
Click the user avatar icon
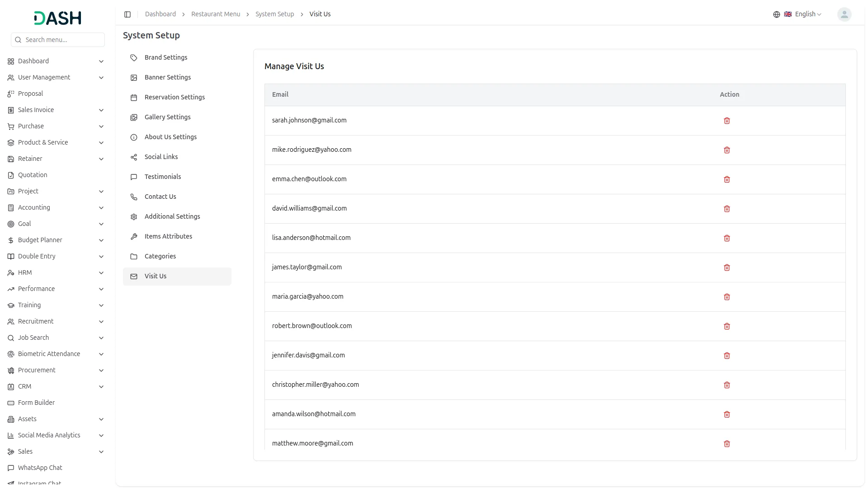[844, 14]
